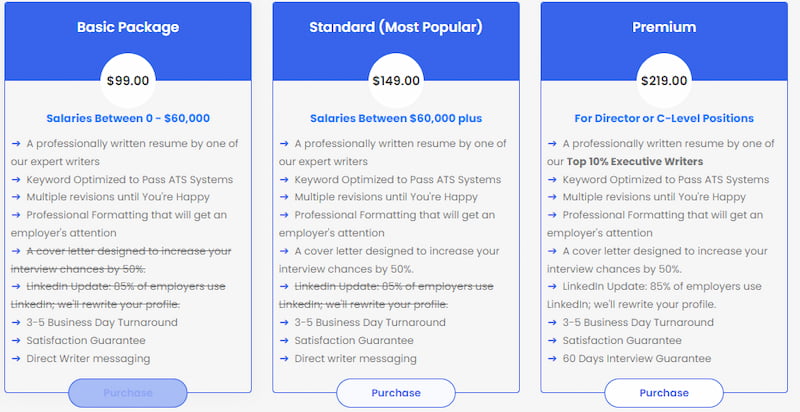Viewport: 800px width, 412px height.
Task: Purchase the Standard (Most Popular) package
Action: point(396,393)
